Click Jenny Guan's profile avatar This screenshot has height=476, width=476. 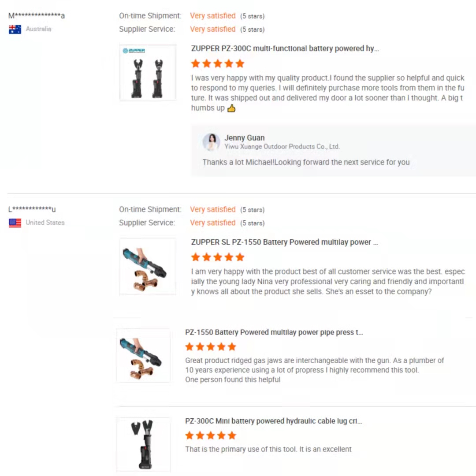pyautogui.click(x=211, y=142)
